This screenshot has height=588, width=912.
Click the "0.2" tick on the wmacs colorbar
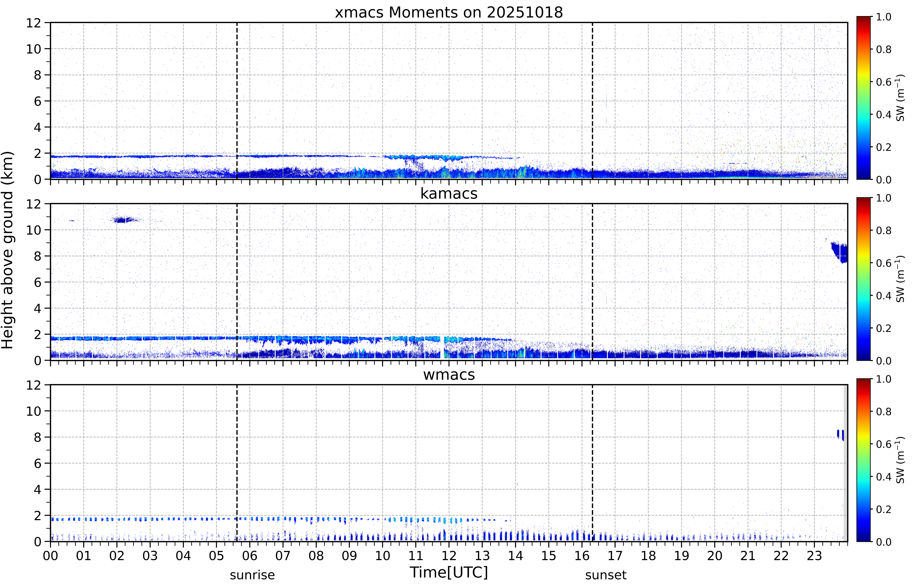tap(884, 509)
